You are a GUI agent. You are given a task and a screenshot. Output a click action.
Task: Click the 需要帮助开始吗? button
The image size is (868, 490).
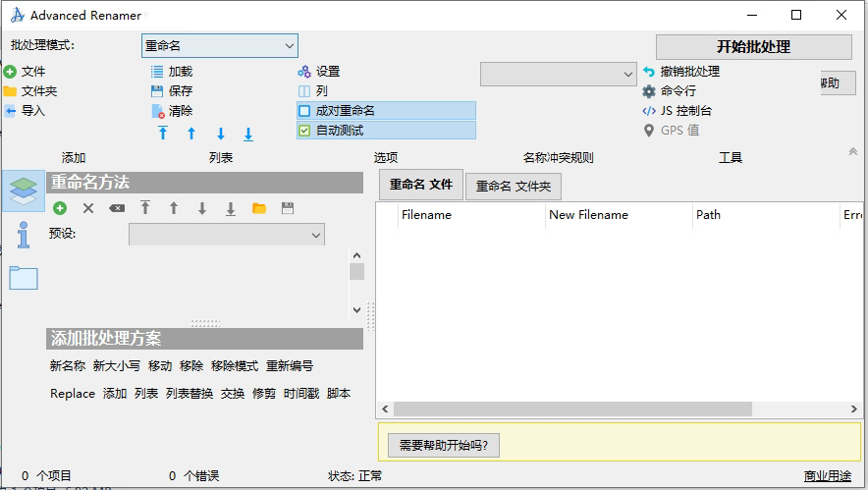pyautogui.click(x=444, y=446)
